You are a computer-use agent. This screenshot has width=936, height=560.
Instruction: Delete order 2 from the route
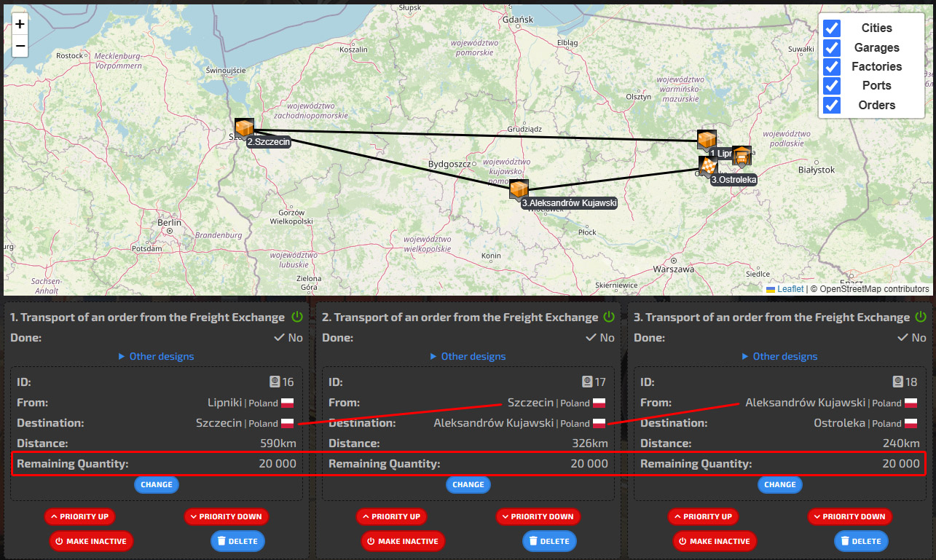549,541
